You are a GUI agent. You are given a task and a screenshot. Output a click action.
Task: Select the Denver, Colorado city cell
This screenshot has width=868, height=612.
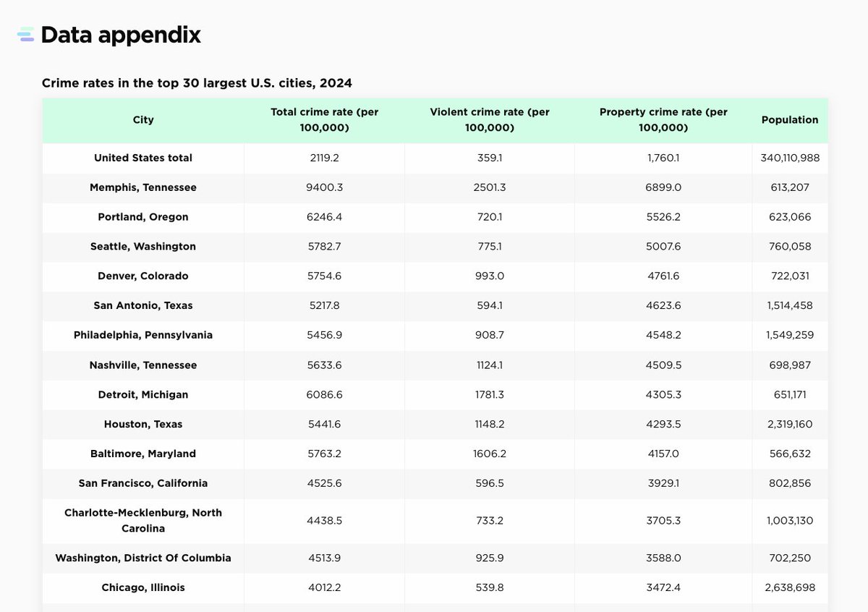143,276
